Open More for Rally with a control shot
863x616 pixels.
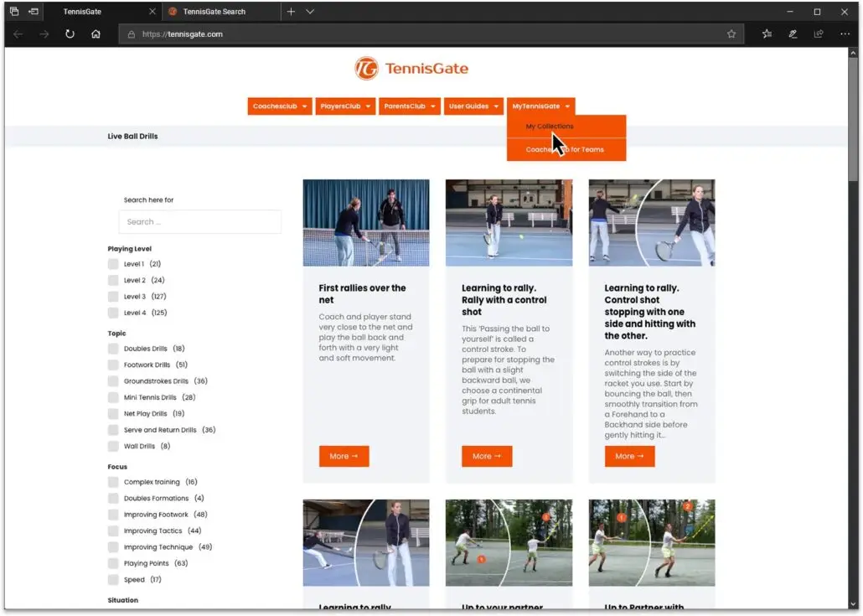pos(487,457)
